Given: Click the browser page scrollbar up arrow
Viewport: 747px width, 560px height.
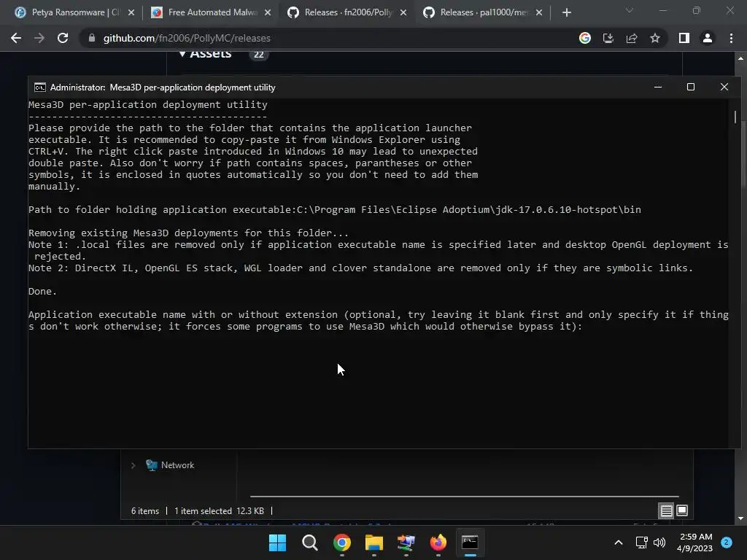Looking at the screenshot, I should point(741,58).
